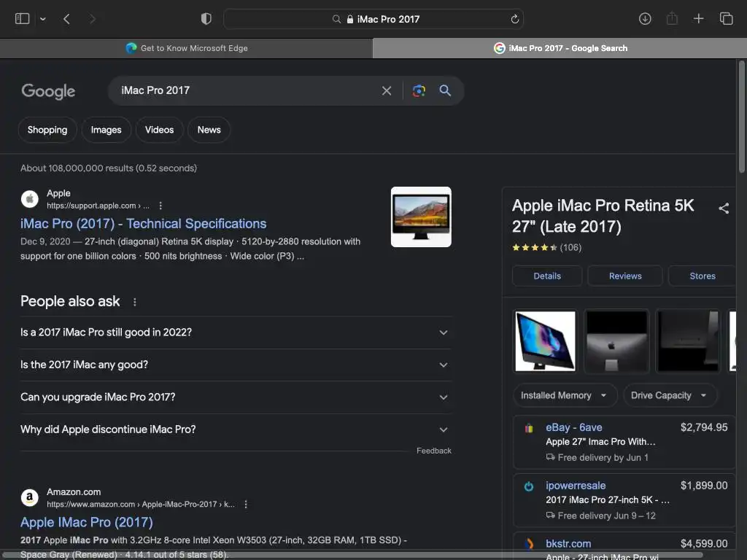Reload the page with refresh icon
Viewport: 747px width, 560px height.
[514, 19]
